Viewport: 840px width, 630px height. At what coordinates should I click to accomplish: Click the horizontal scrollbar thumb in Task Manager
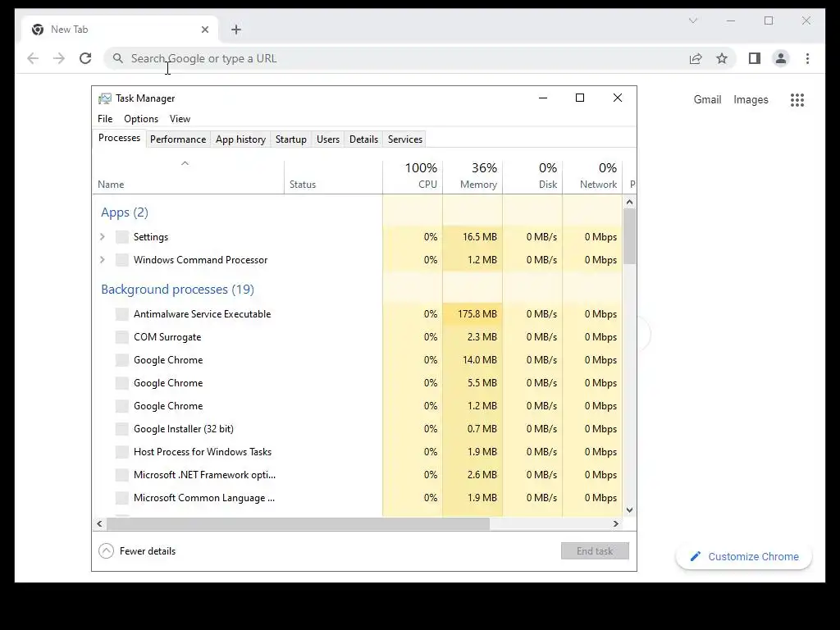[x=298, y=524]
